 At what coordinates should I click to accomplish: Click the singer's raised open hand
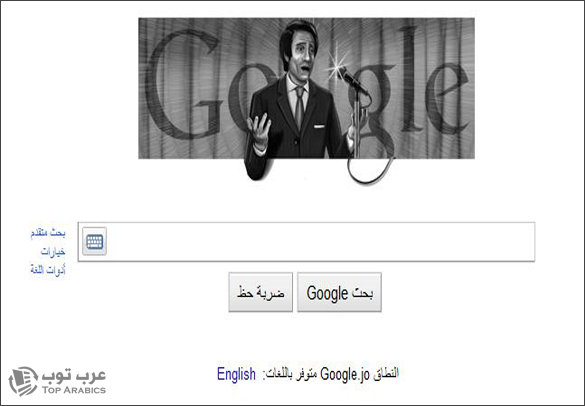(x=258, y=130)
